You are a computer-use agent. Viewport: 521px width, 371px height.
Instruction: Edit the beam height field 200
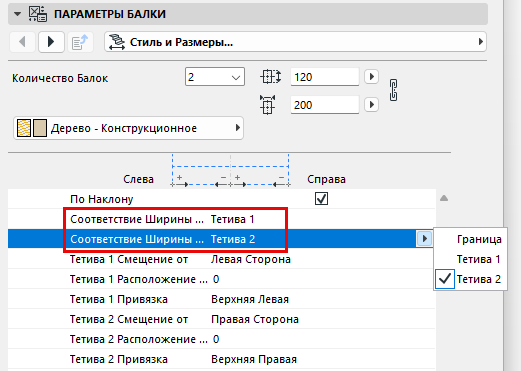click(x=324, y=105)
